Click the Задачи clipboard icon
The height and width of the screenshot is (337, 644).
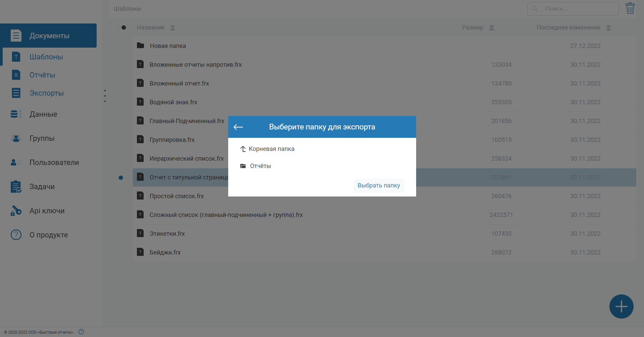[x=16, y=187]
